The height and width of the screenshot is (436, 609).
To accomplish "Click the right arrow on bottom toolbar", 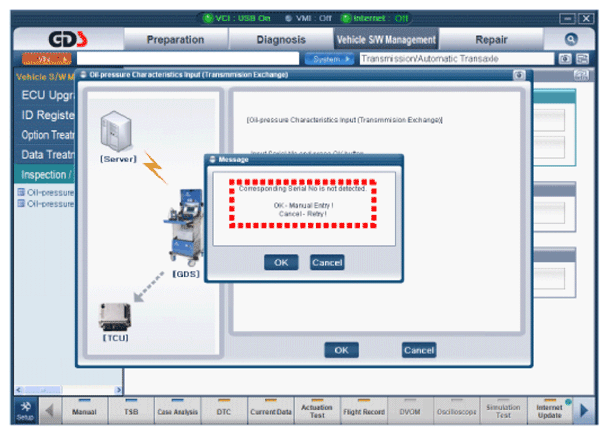I will 583,411.
